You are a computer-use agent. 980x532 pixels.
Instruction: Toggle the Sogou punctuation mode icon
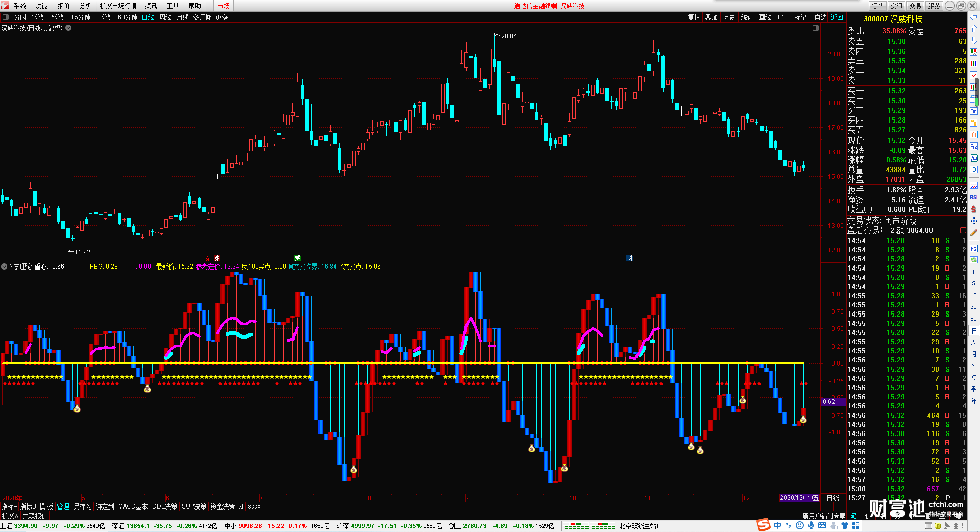click(789, 525)
